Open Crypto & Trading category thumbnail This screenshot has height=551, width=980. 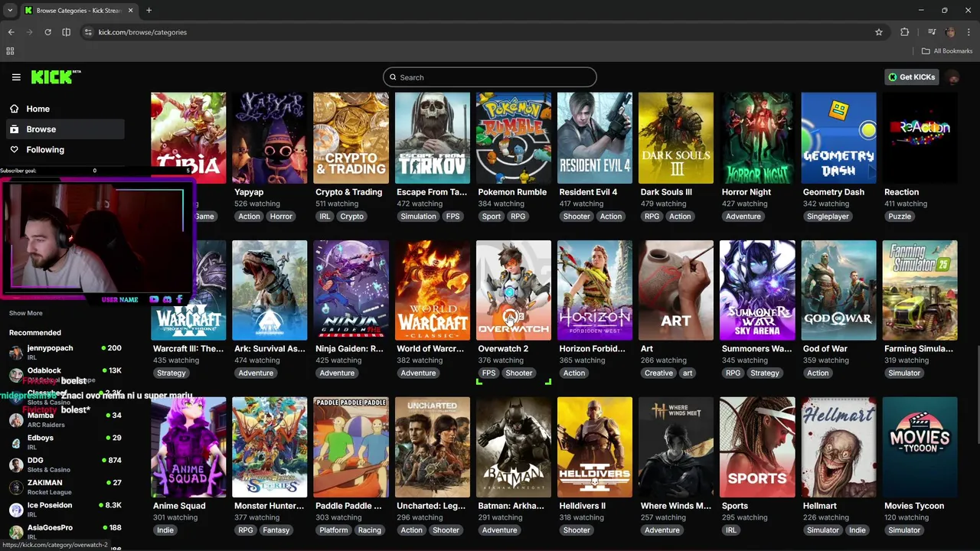tap(351, 138)
